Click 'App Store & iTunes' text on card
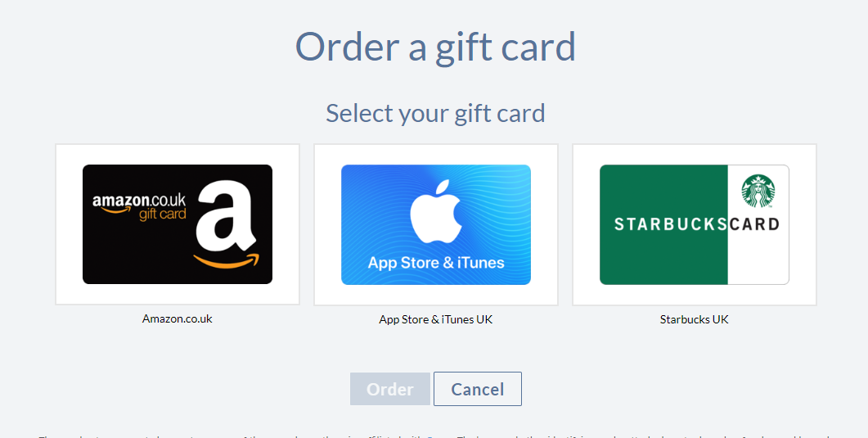This screenshot has width=868, height=438. [x=436, y=263]
